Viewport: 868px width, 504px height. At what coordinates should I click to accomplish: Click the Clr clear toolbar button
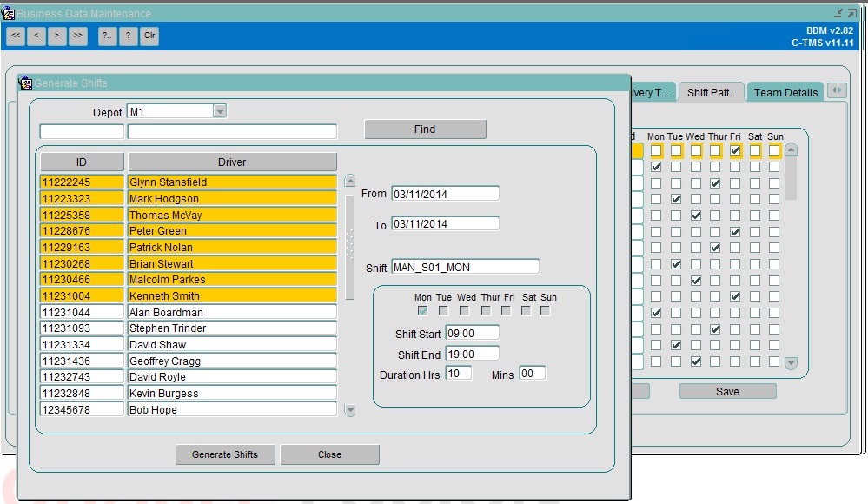[149, 36]
